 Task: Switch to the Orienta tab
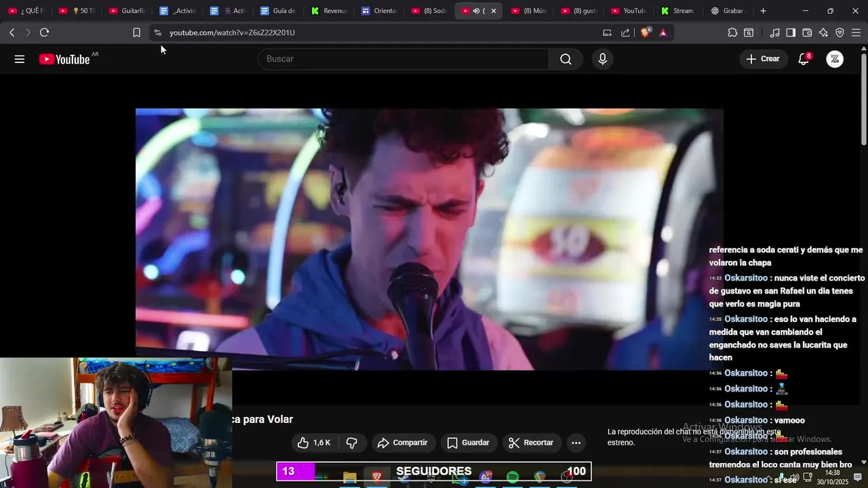379,11
